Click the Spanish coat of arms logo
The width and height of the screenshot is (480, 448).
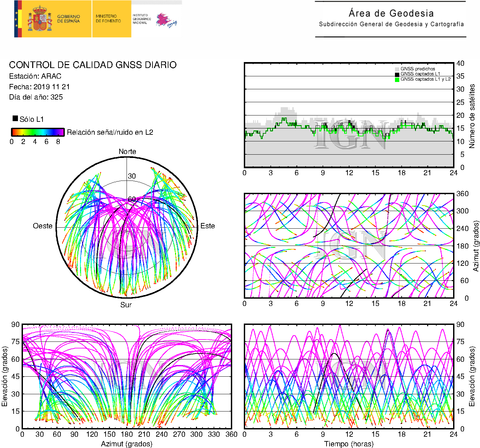pos(40,19)
